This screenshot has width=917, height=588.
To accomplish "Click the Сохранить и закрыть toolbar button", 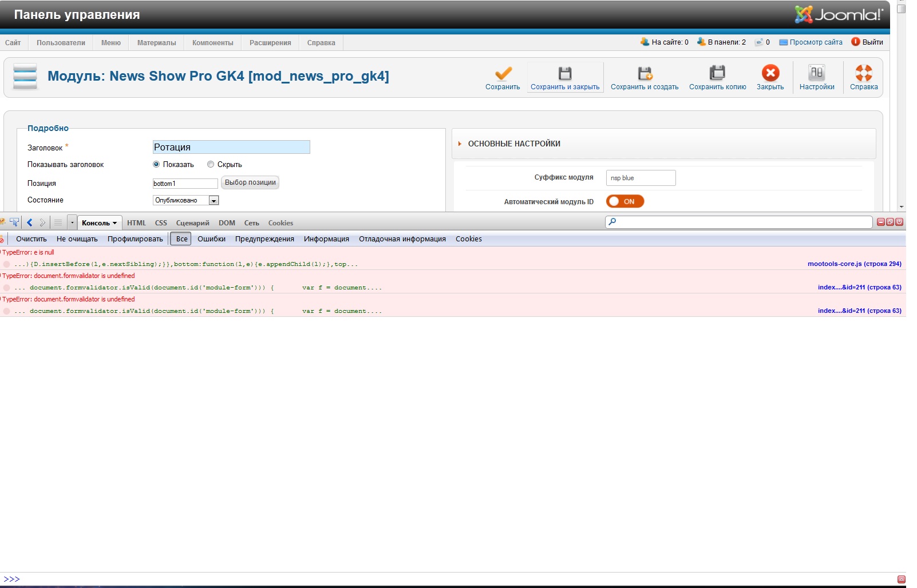I will point(565,78).
